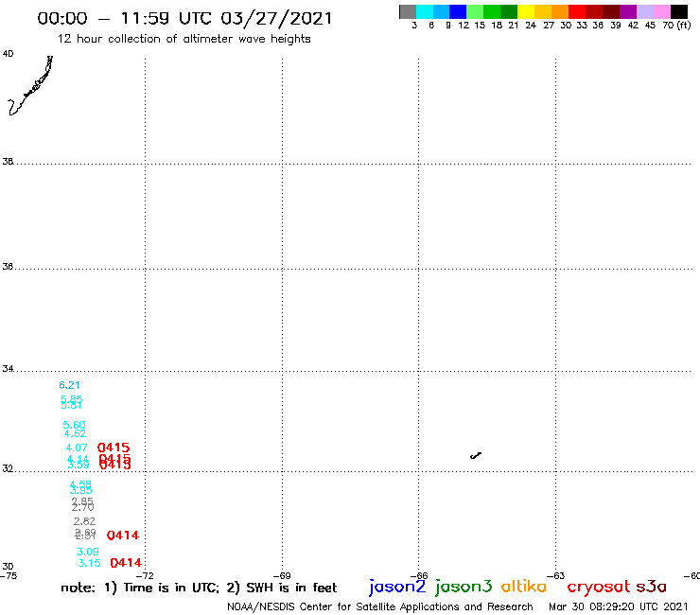Click the jason2 satellite label
This screenshot has height=615, width=700.
coord(397,587)
